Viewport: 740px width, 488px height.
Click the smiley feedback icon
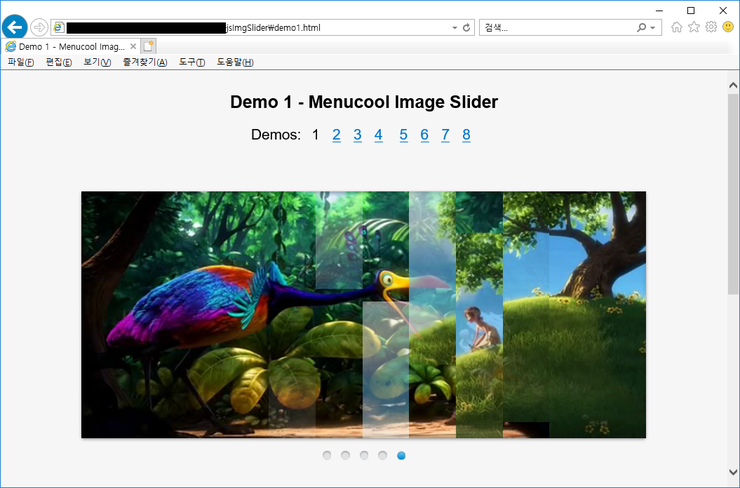click(728, 27)
